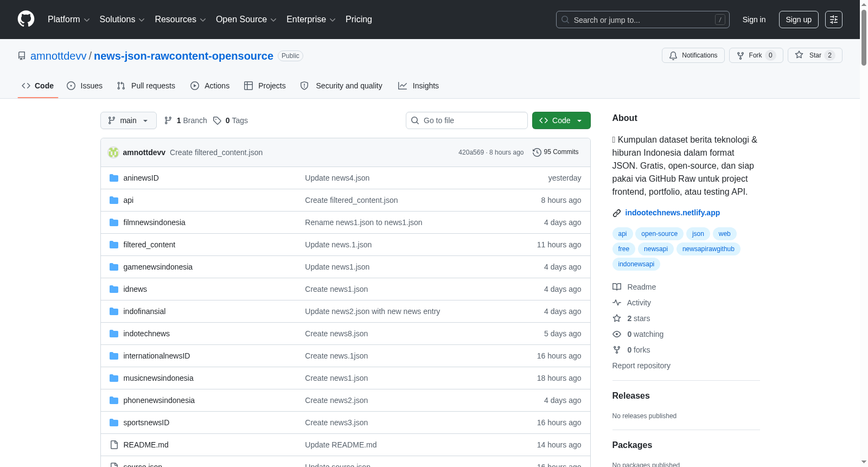
Task: Click the fork icon next to 0 forks
Action: [617, 350]
